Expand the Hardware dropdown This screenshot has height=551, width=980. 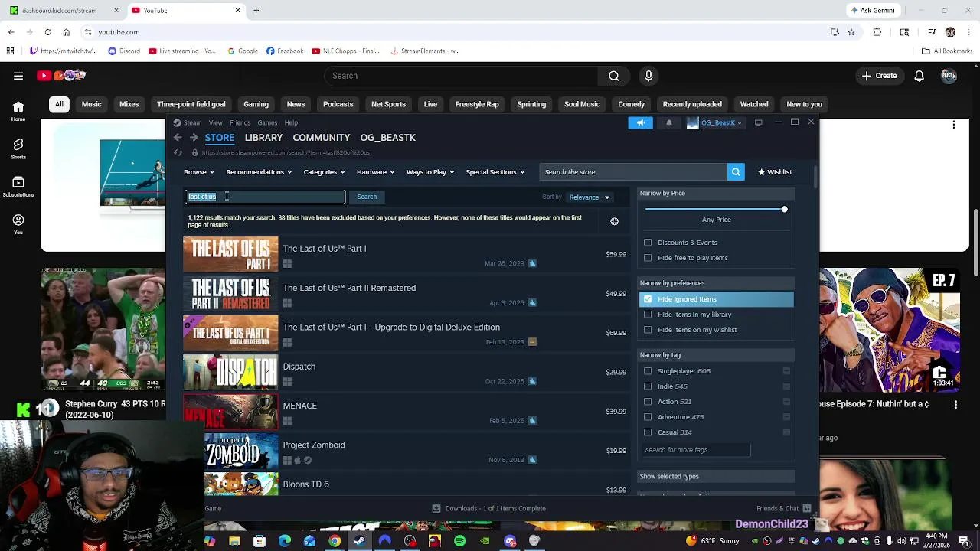[376, 172]
